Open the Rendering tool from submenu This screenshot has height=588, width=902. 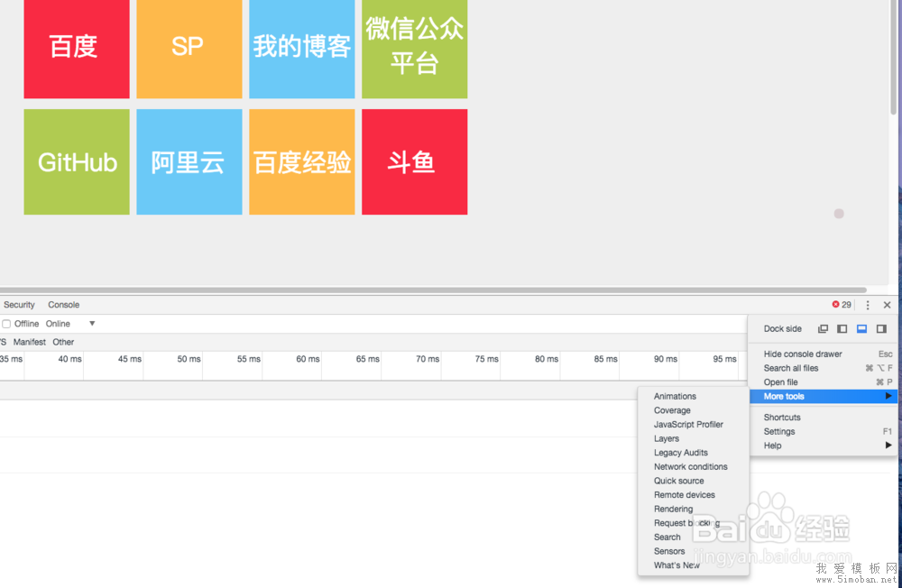click(673, 510)
